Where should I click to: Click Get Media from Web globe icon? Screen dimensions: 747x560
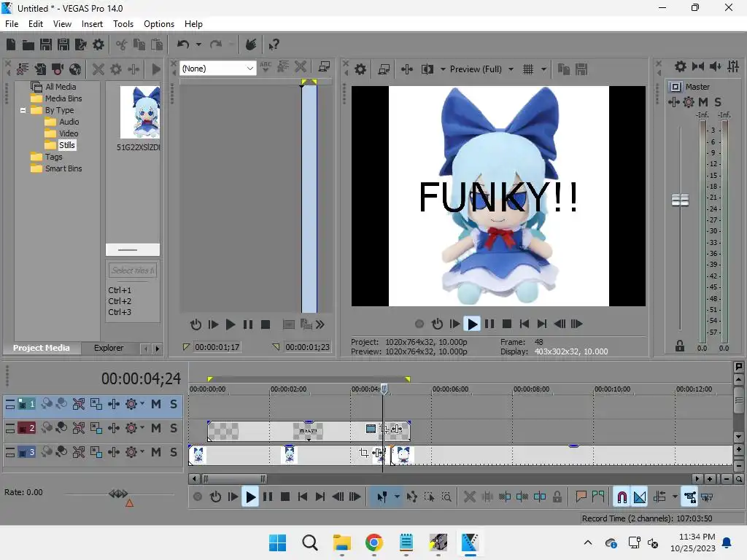75,69
